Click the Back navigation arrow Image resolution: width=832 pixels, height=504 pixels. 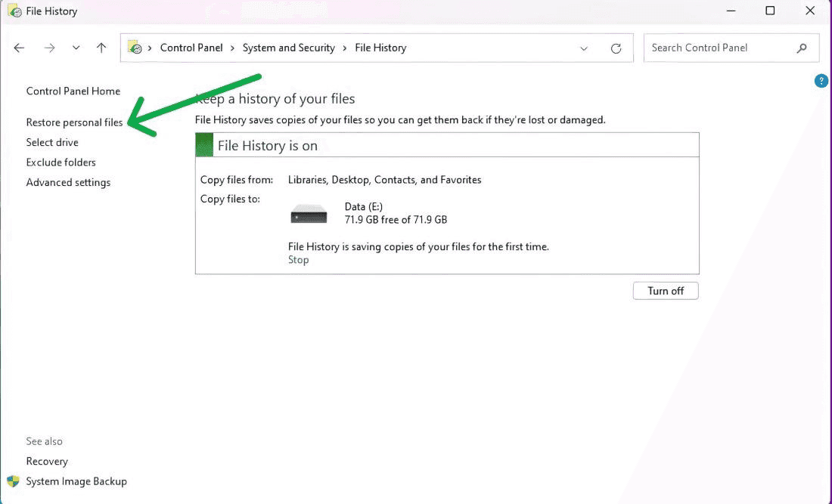[20, 48]
